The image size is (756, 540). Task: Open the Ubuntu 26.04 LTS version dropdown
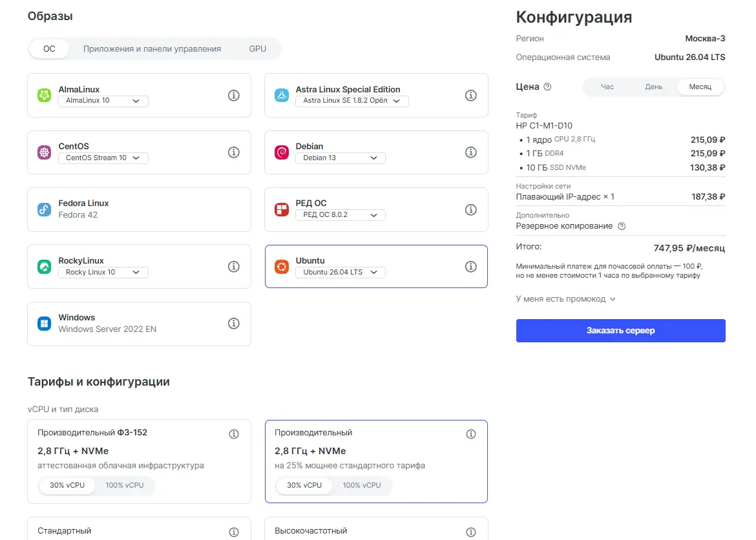point(341,273)
